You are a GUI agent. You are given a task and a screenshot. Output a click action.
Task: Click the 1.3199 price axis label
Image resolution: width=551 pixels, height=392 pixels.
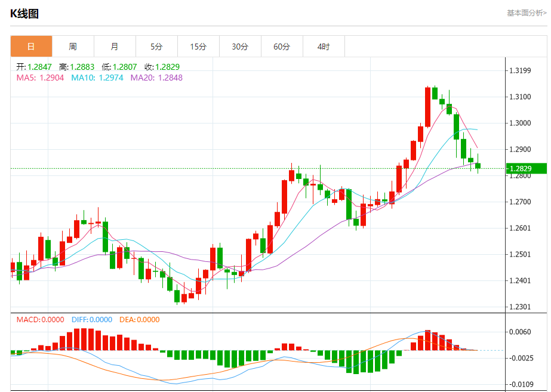point(520,70)
